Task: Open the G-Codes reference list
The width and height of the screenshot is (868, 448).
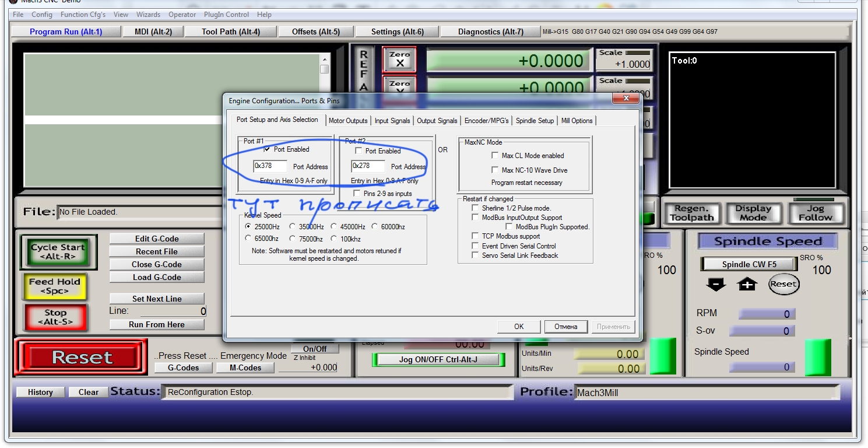Action: tap(183, 367)
